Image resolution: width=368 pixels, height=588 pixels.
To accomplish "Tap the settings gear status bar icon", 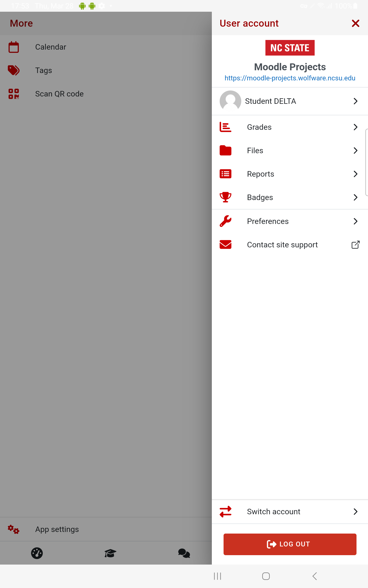I will pyautogui.click(x=102, y=6).
